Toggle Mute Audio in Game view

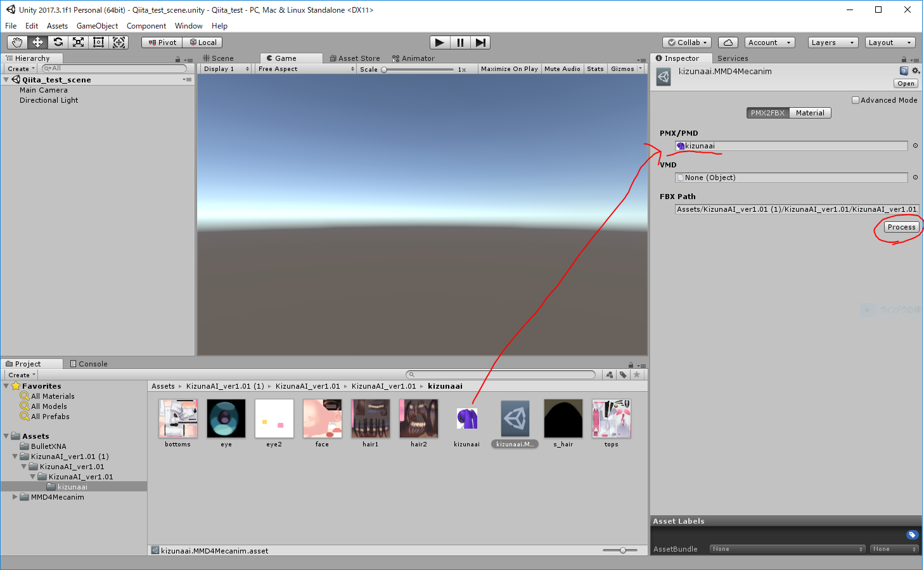pyautogui.click(x=561, y=68)
